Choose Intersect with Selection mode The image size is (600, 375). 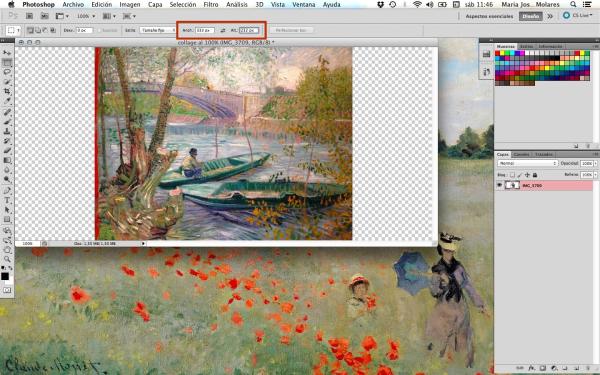click(x=53, y=30)
